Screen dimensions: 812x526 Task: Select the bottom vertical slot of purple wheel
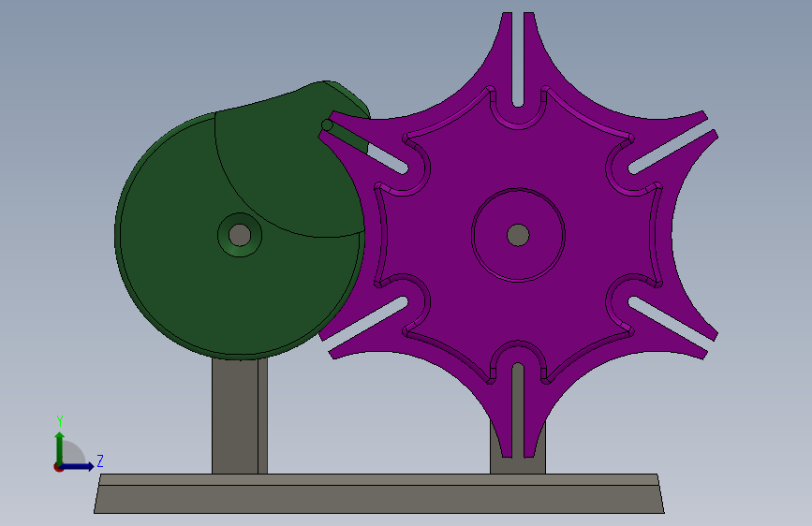click(x=518, y=411)
